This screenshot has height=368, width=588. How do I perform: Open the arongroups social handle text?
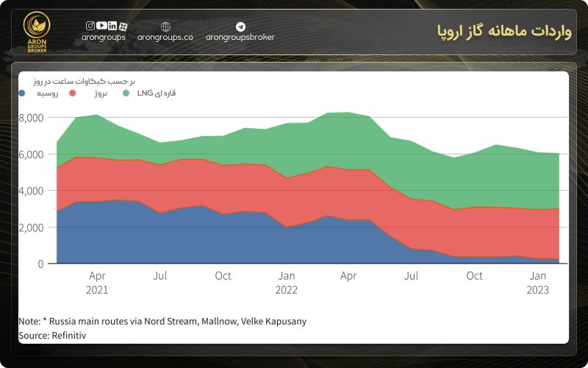pyautogui.click(x=104, y=38)
